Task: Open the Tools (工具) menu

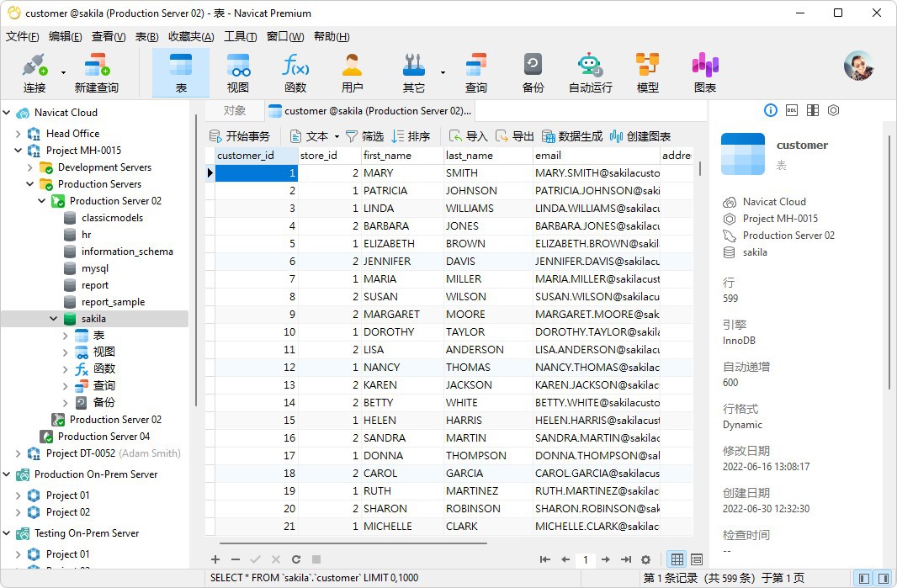Action: 241,37
